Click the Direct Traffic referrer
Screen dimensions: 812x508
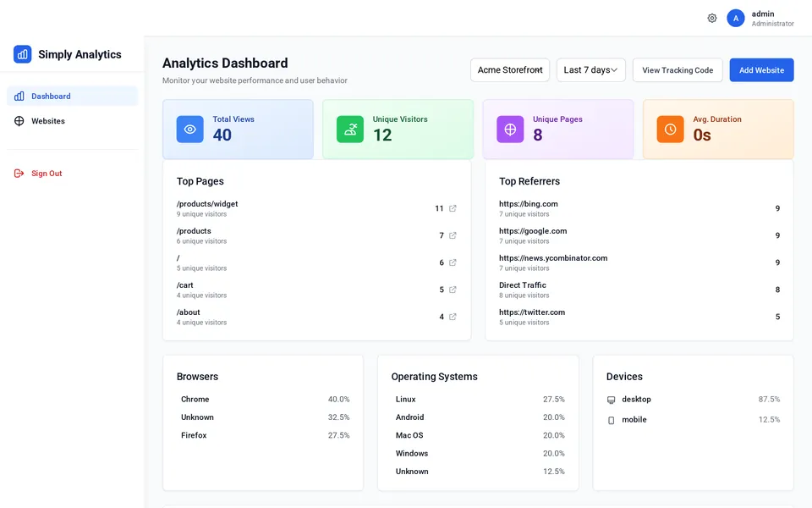click(523, 285)
